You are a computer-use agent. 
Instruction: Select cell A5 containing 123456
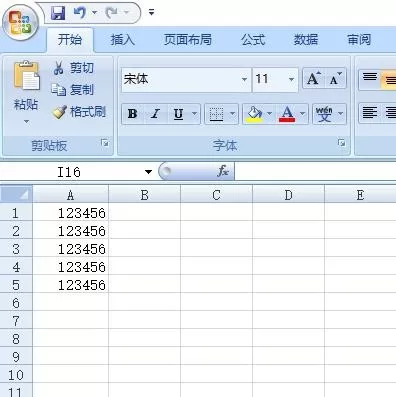coord(71,285)
